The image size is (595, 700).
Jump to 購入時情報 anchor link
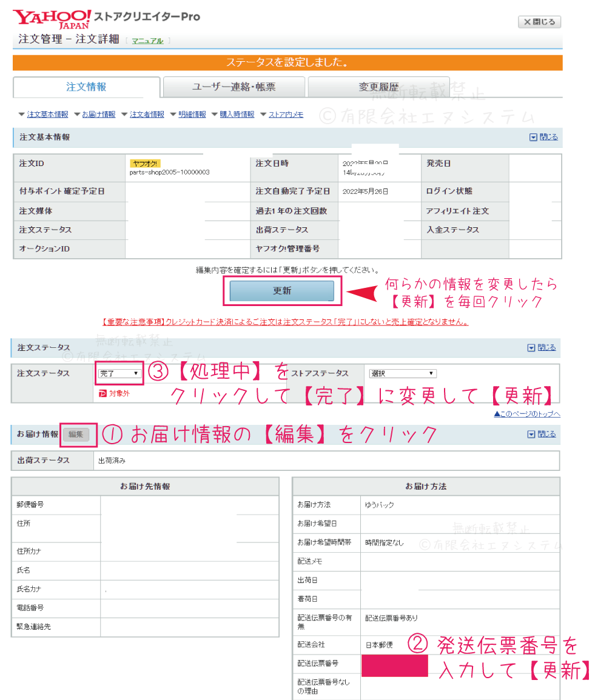tap(237, 115)
